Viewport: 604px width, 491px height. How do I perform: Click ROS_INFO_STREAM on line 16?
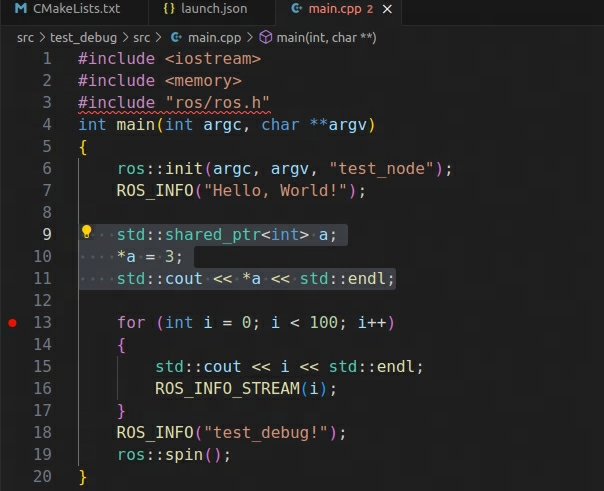227,389
